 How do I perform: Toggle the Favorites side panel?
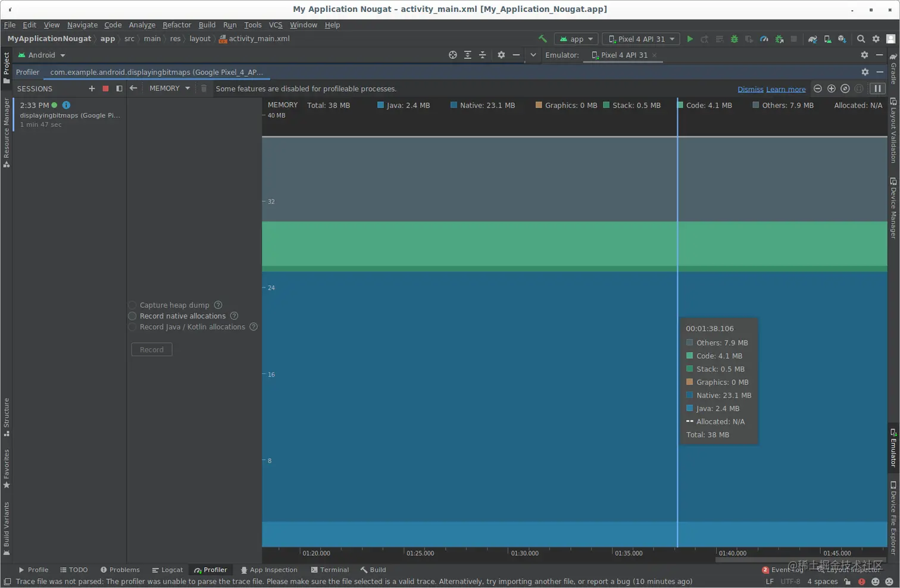(x=7, y=469)
